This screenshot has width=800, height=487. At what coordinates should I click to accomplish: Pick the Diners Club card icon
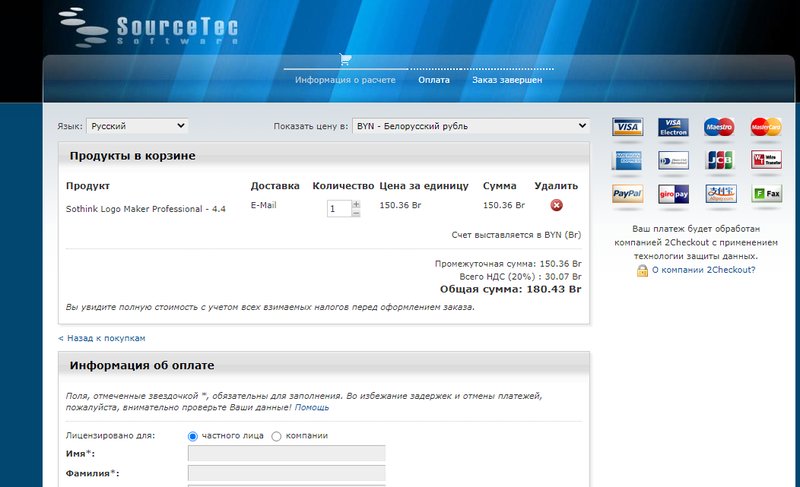click(x=673, y=160)
